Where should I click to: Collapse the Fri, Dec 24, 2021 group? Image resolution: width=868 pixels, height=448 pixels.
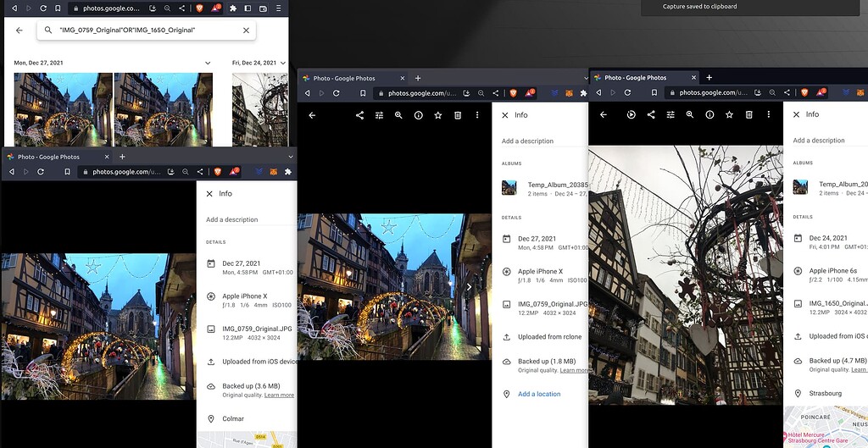tap(283, 63)
